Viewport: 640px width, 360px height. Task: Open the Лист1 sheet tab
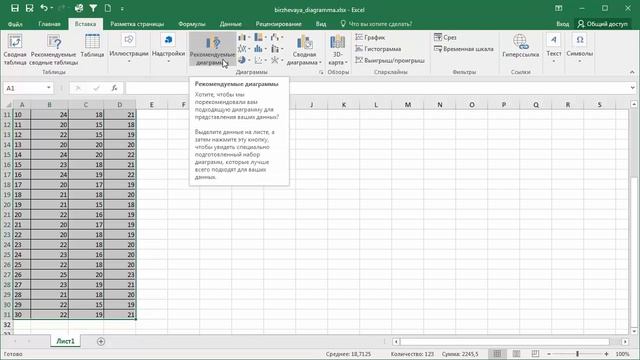(65, 341)
